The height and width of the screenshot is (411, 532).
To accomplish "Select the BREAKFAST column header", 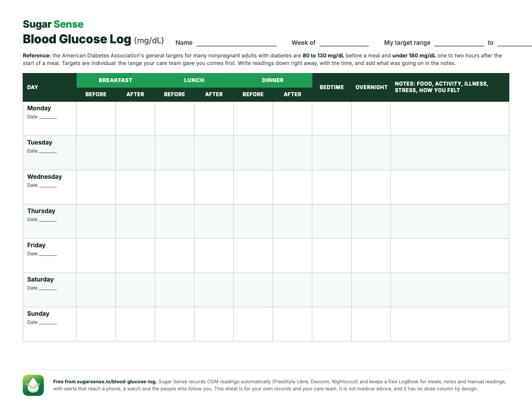I will point(116,81).
